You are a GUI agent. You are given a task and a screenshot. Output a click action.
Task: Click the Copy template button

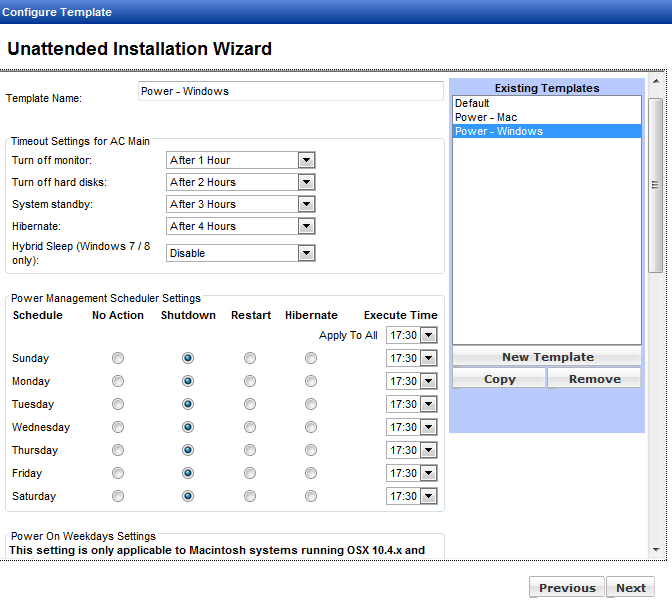(x=499, y=379)
